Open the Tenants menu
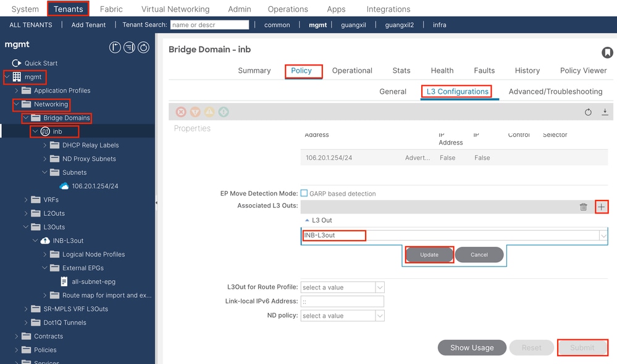The height and width of the screenshot is (364, 617). (68, 9)
